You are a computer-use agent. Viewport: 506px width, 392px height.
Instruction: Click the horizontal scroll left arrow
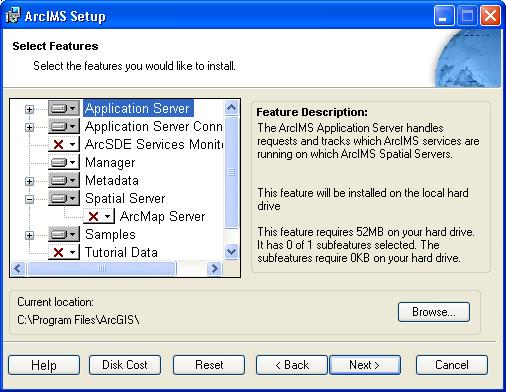(x=18, y=268)
